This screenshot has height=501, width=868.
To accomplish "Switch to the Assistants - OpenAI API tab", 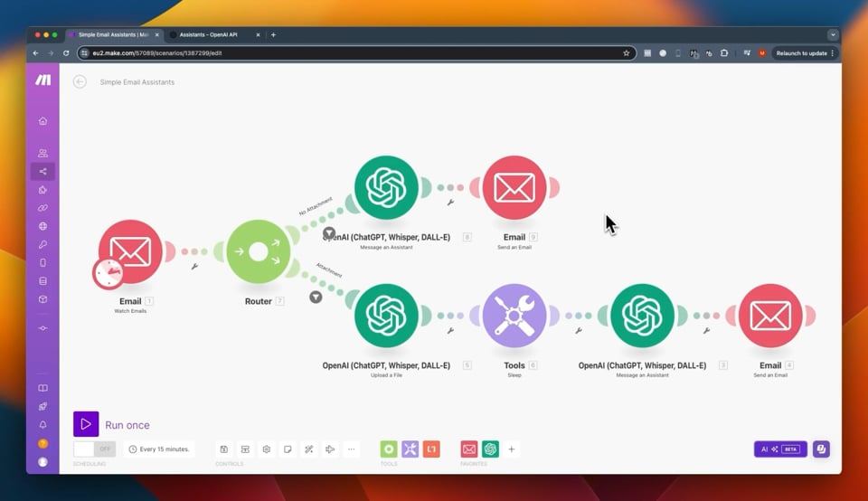I will tap(215, 35).
